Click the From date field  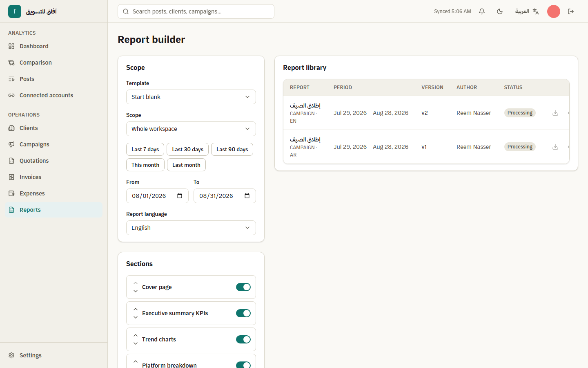(157, 196)
